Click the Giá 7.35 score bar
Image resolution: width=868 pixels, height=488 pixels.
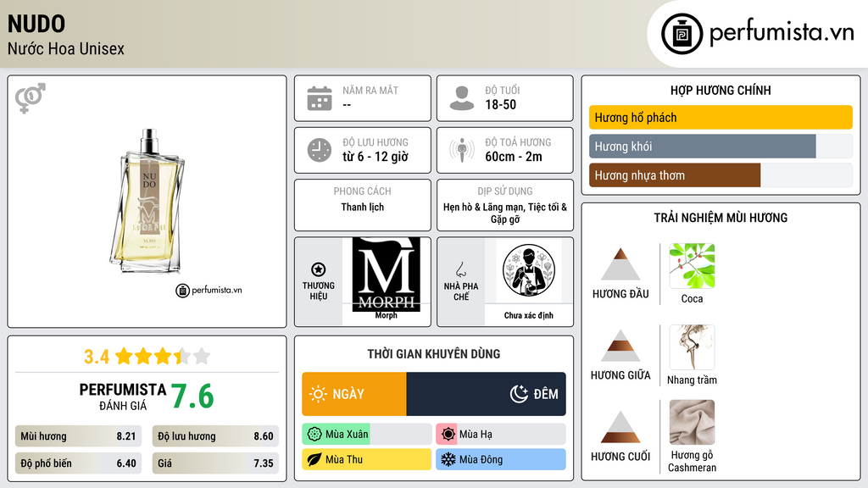coord(215,463)
